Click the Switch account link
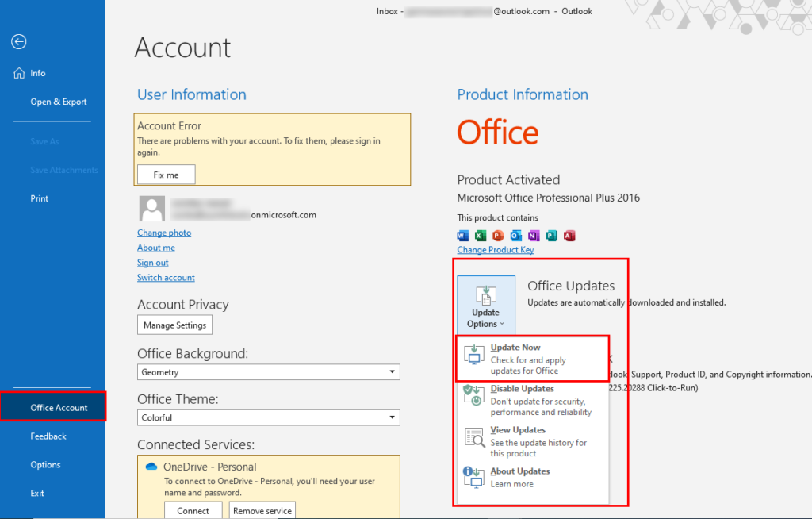The image size is (812, 519). (x=166, y=278)
